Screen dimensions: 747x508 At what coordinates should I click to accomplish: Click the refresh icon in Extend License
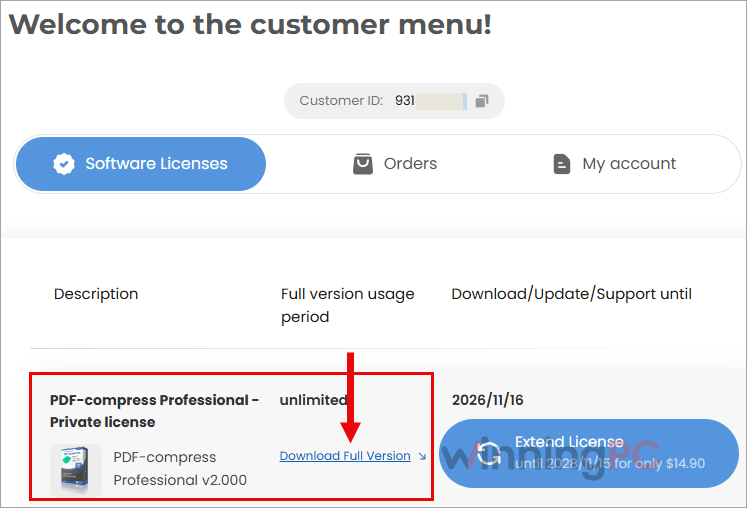pyautogui.click(x=489, y=453)
